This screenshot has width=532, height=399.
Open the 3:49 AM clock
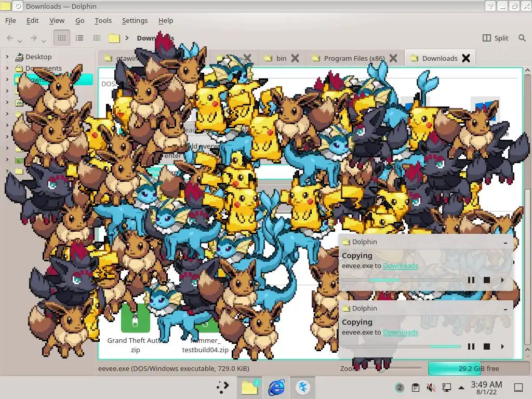[x=486, y=388]
